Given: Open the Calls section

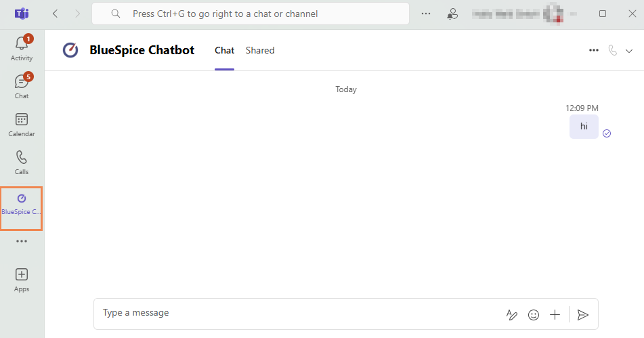Looking at the screenshot, I should point(22,162).
